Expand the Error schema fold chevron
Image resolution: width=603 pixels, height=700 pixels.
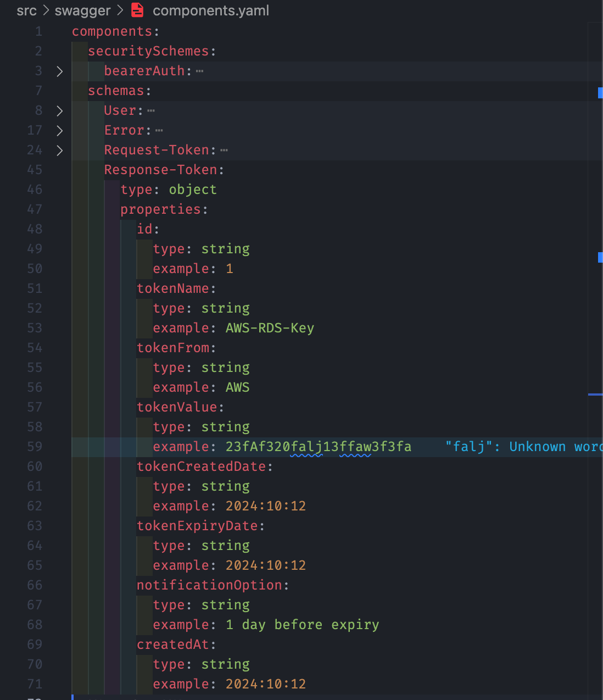pos(59,130)
